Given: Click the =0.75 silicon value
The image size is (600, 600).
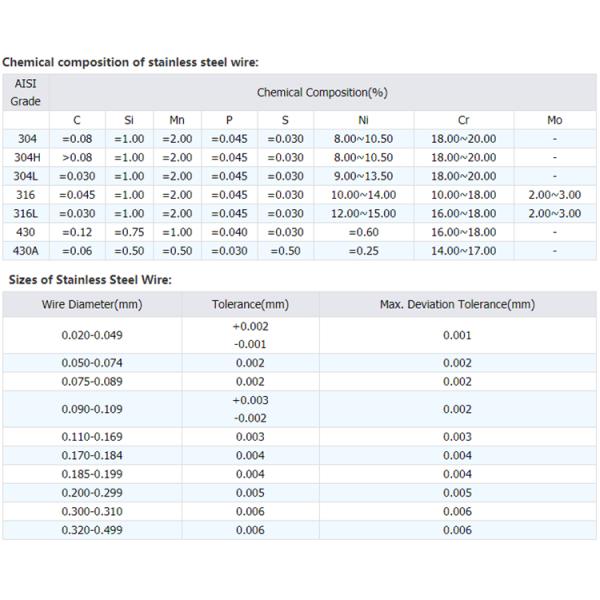Looking at the screenshot, I should click(129, 232).
